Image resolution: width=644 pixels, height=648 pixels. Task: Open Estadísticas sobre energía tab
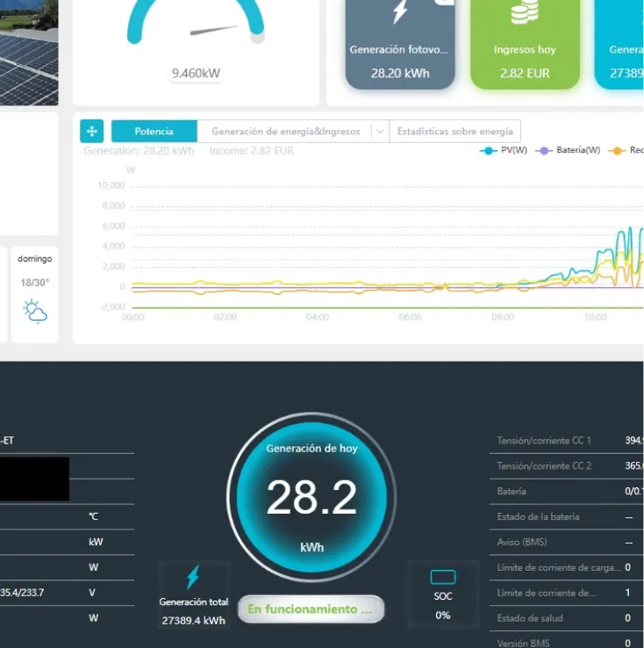point(454,132)
